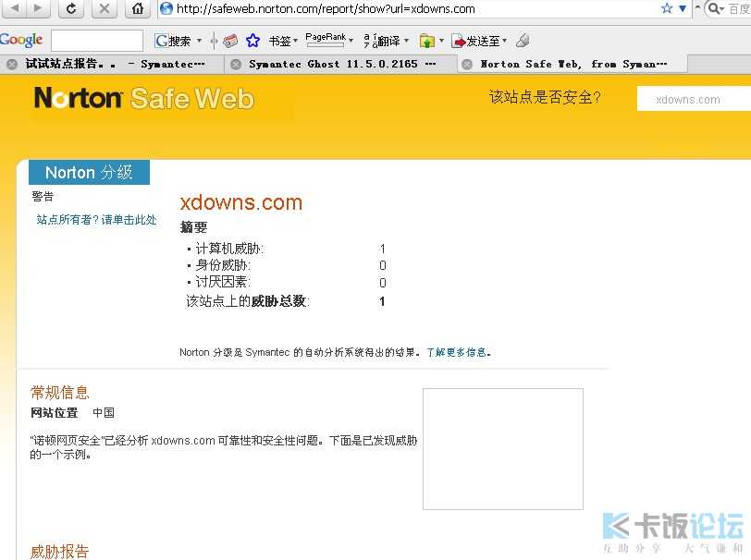This screenshot has height=560, width=751.
Task: Click the empty site thumbnail box
Action: click(x=503, y=449)
